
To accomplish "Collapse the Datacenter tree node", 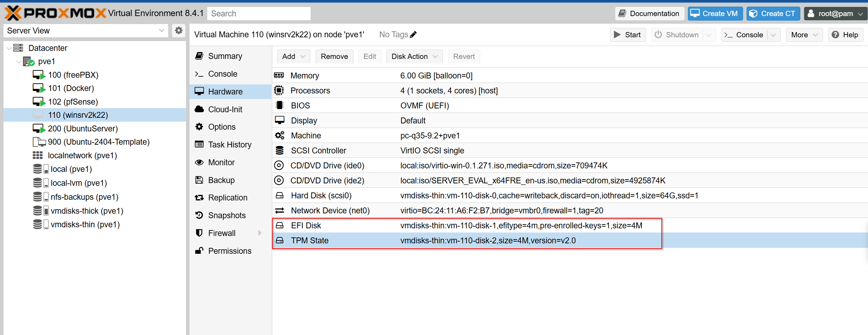I will point(9,48).
